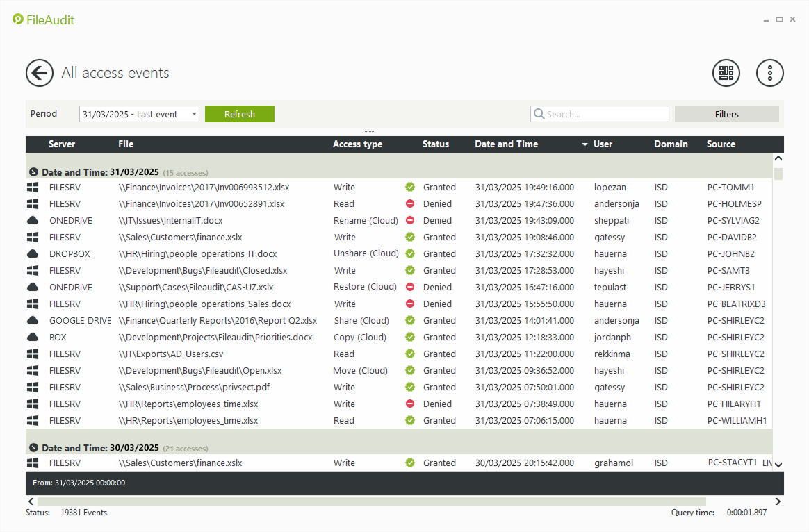Click the Open.xlsx file path
The width and height of the screenshot is (809, 532).
(x=200, y=371)
